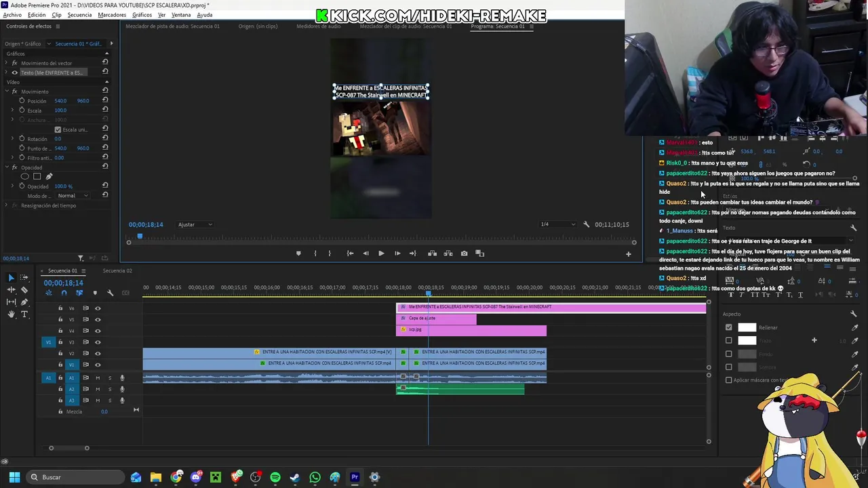The image size is (868, 488).
Task: Select the Selection tool arrow
Action: point(11,277)
